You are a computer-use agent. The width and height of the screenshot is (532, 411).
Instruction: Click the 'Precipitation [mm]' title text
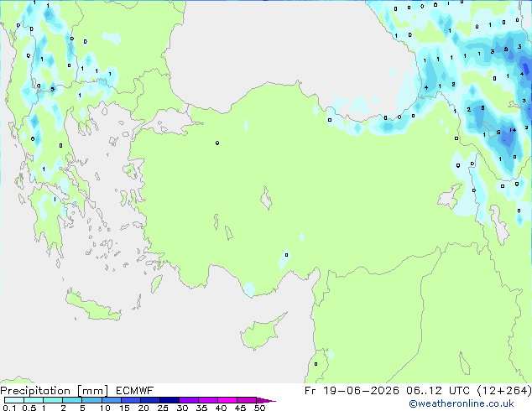pos(55,391)
